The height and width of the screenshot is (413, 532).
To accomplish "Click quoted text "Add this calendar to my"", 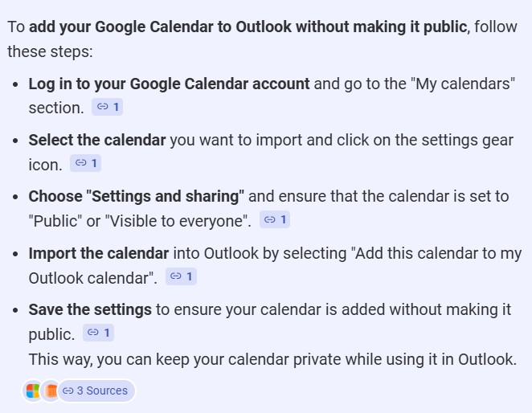I will coord(436,253).
